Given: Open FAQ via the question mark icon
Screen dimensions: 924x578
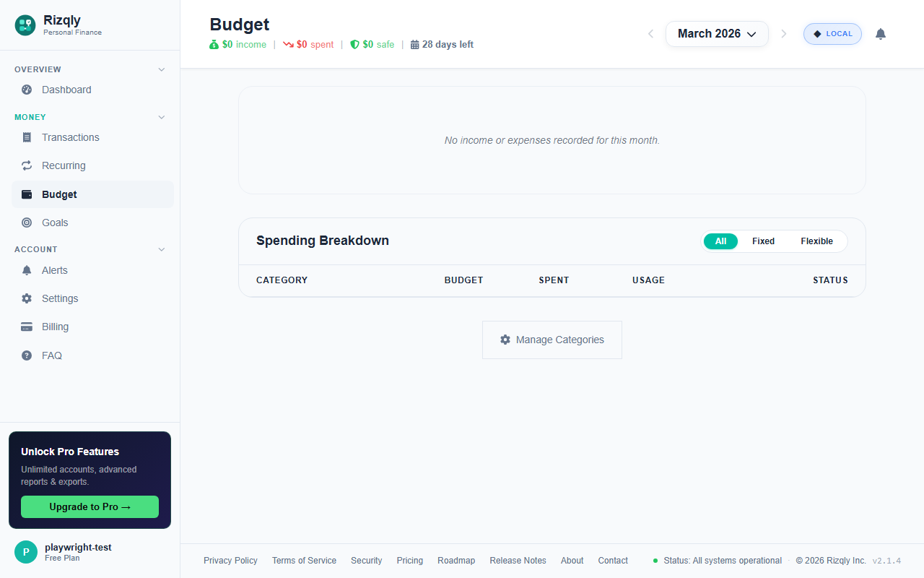Looking at the screenshot, I should 26,355.
